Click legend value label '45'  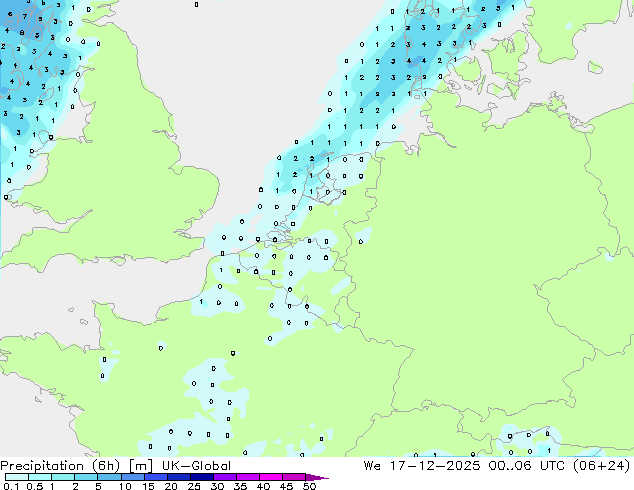pos(286,486)
